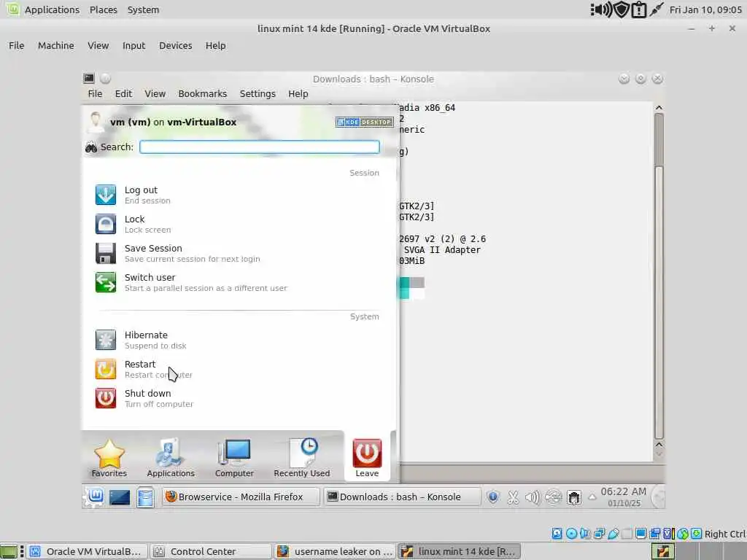Viewport: 747px width, 560px height.
Task: Click the Log out icon
Action: point(105,195)
